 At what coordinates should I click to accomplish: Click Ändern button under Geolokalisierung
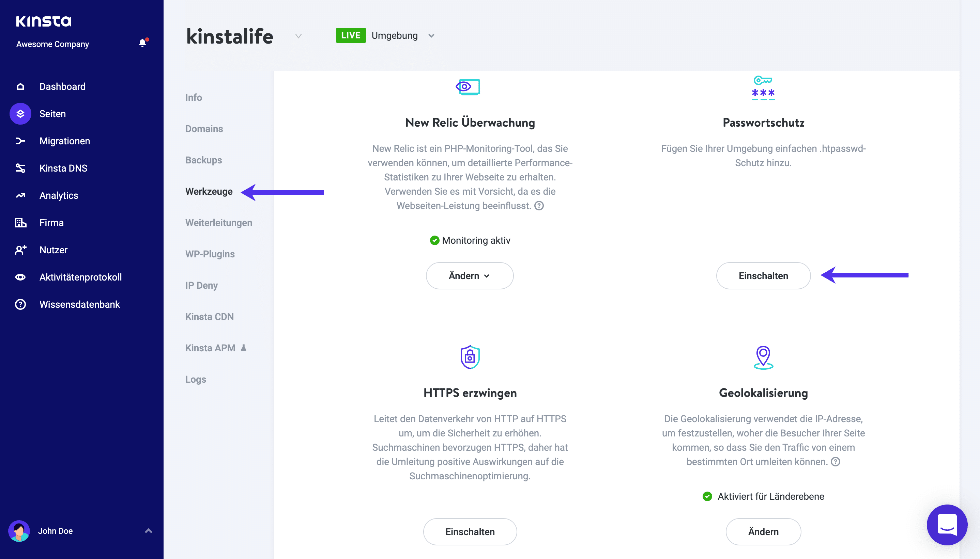[x=763, y=531]
